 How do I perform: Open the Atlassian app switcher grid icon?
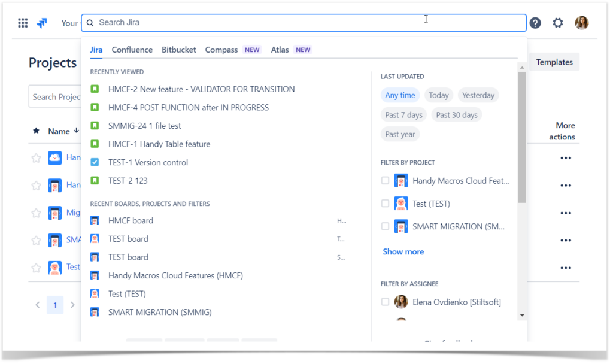click(23, 23)
